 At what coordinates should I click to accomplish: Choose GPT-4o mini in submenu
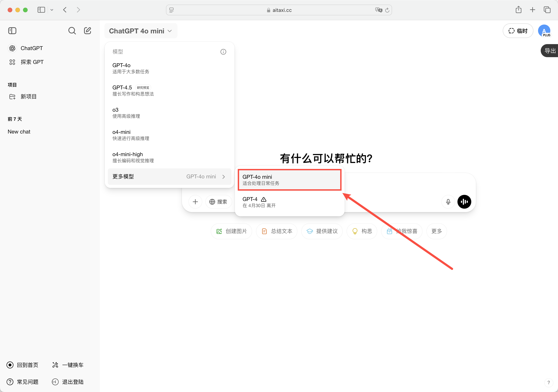click(x=289, y=180)
